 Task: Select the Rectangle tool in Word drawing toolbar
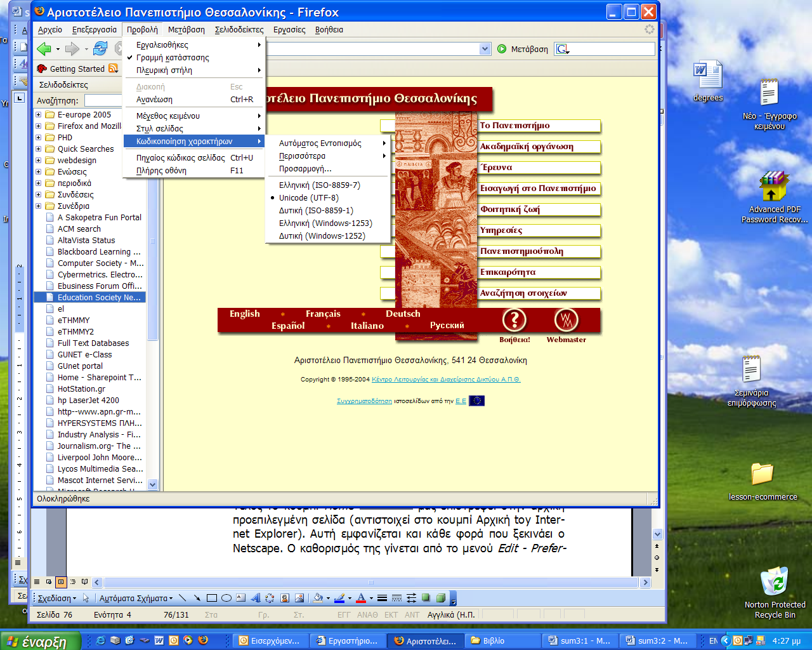point(212,598)
